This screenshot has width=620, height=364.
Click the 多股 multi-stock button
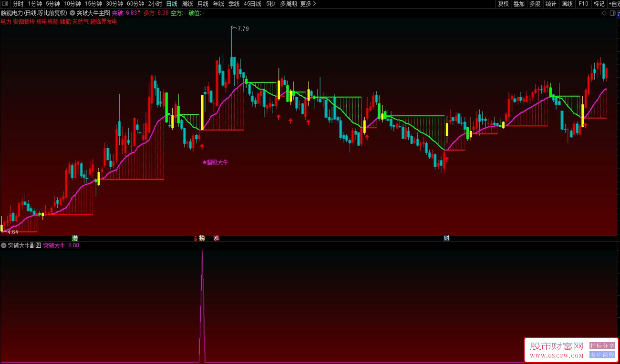[x=535, y=4]
